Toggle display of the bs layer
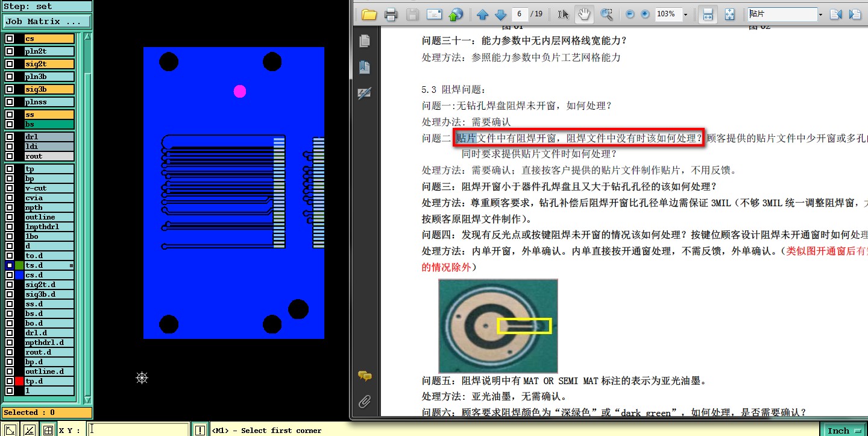Viewport: 868px width, 436px height. (x=10, y=124)
